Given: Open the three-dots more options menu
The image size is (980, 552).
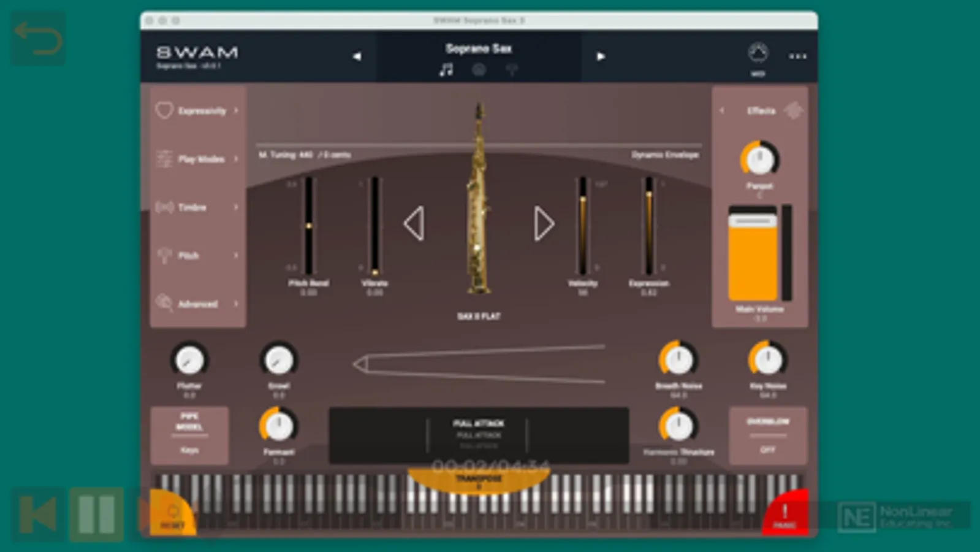Looking at the screenshot, I should pyautogui.click(x=797, y=56).
